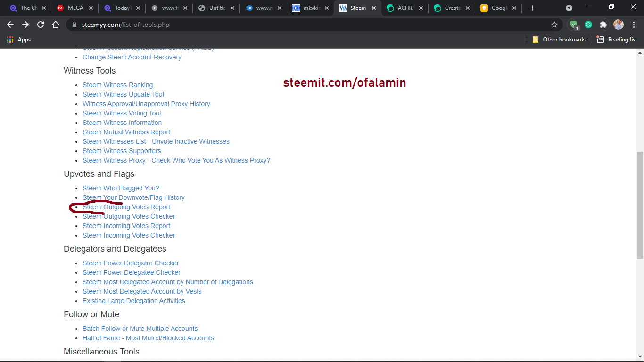Open Steem Witness Ranking link
Image resolution: width=644 pixels, height=362 pixels.
(117, 85)
